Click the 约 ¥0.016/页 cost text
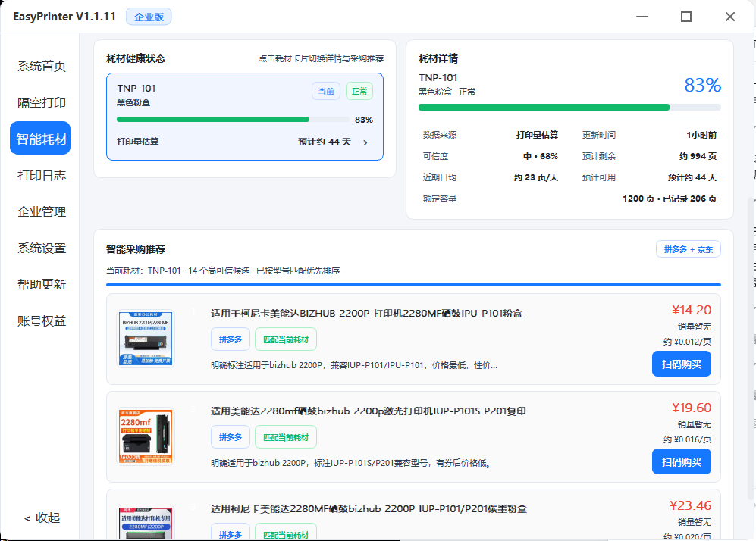 click(687, 439)
